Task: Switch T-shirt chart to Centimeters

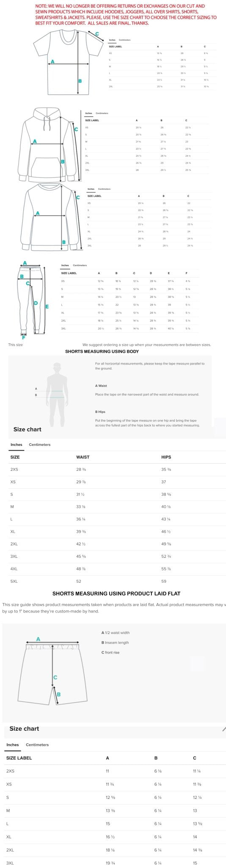Action: tap(125, 40)
